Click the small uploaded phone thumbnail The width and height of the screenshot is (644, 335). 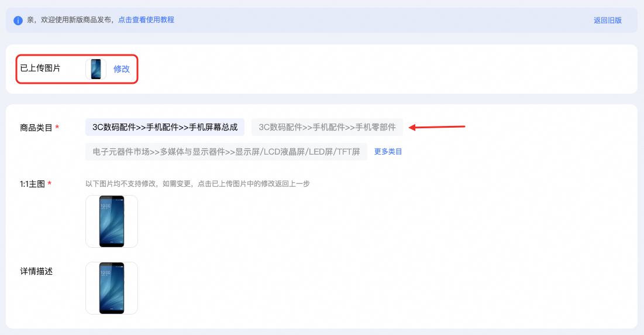96,69
